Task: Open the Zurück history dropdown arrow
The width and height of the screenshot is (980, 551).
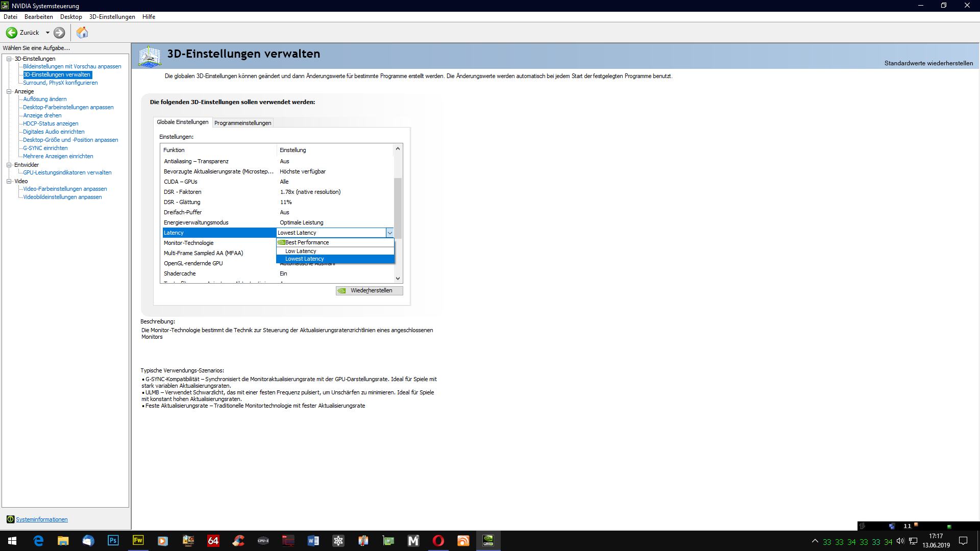Action: [x=47, y=33]
